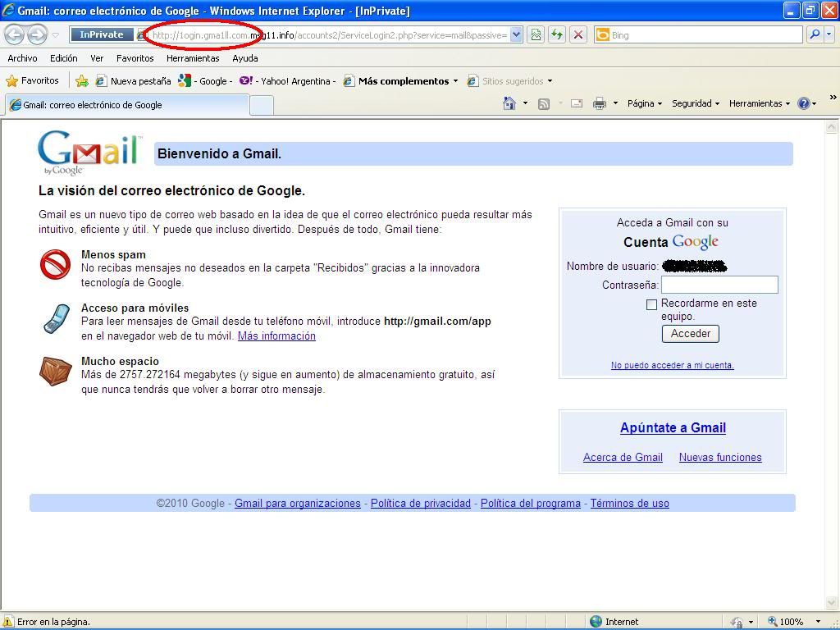Click the Stop loading X icon
The width and height of the screenshot is (840, 630).
point(578,34)
